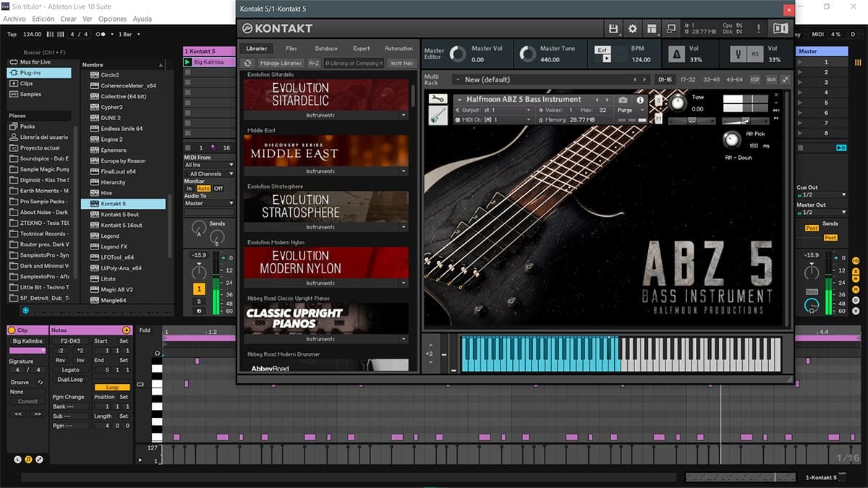This screenshot has width=868, height=488.
Task: Click the Legato button
Action: click(x=70, y=369)
